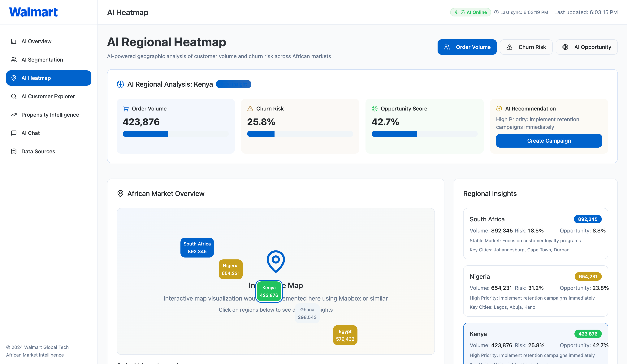Click the clock icon beside Last sync
Image resolution: width=627 pixels, height=364 pixels.
pos(496,12)
